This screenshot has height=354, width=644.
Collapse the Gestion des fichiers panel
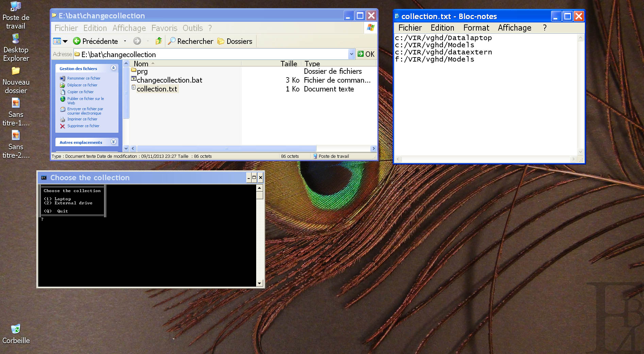click(x=114, y=68)
